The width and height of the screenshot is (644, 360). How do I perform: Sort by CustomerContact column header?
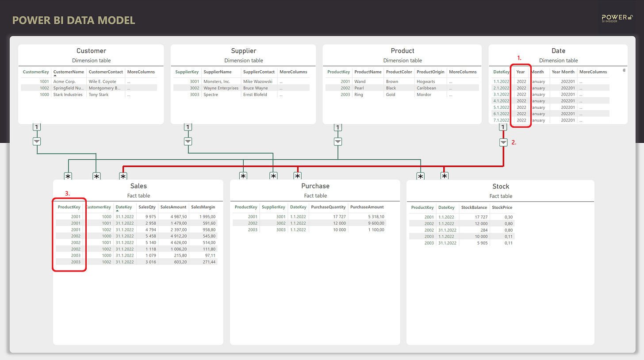coord(105,72)
